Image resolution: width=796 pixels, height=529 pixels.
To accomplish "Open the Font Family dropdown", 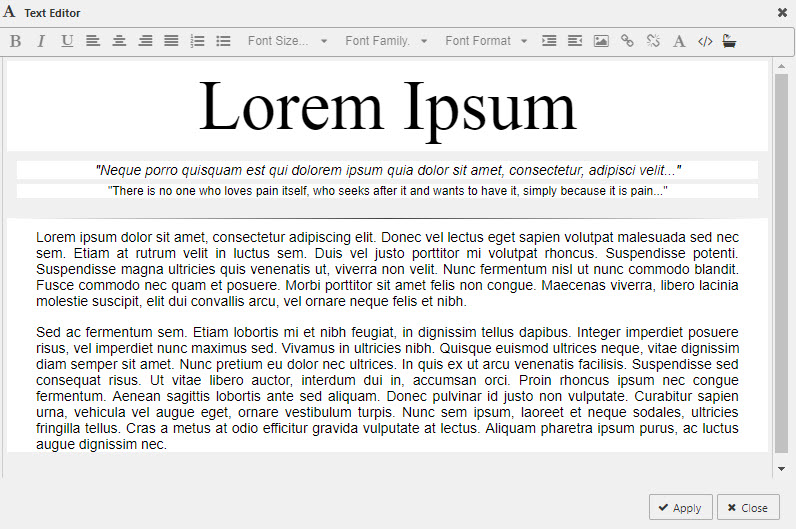I will tap(386, 41).
